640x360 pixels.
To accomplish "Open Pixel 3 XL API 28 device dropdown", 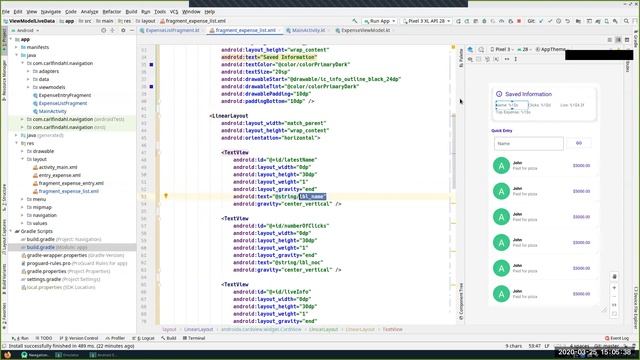I will point(427,21).
